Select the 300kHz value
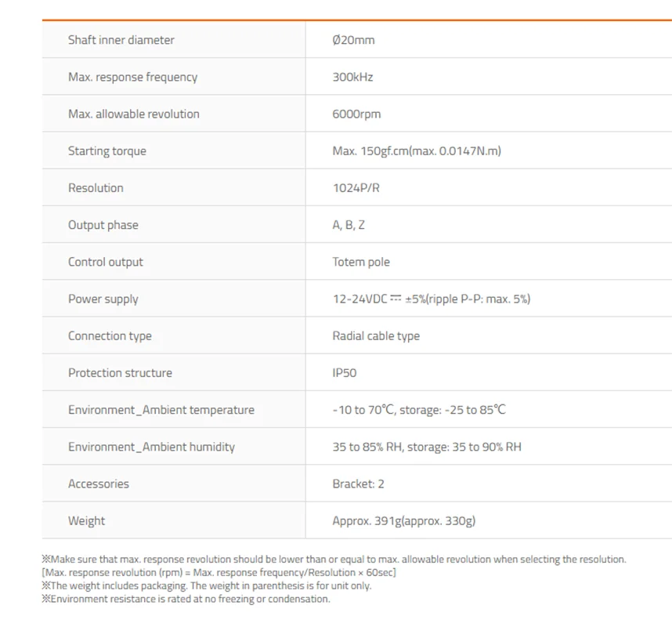The height and width of the screenshot is (627, 672). (352, 77)
